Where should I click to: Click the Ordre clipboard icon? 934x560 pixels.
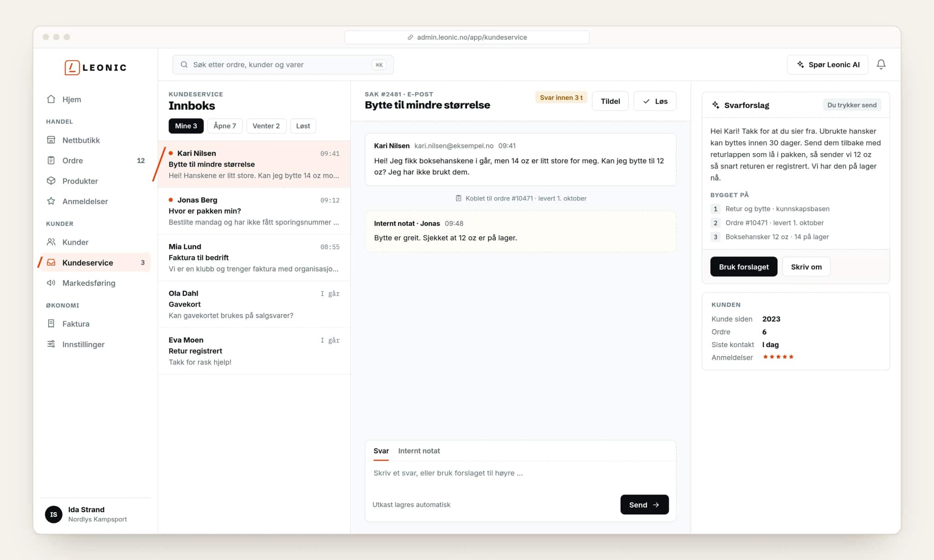51,160
